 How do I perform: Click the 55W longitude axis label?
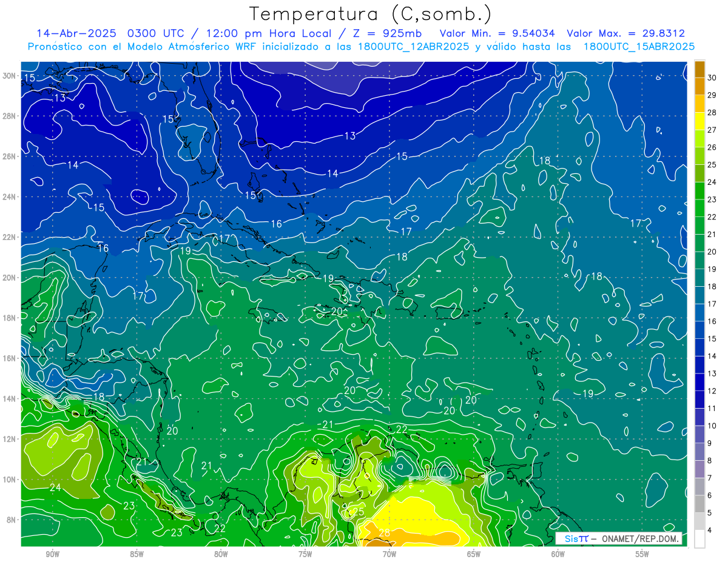642,554
